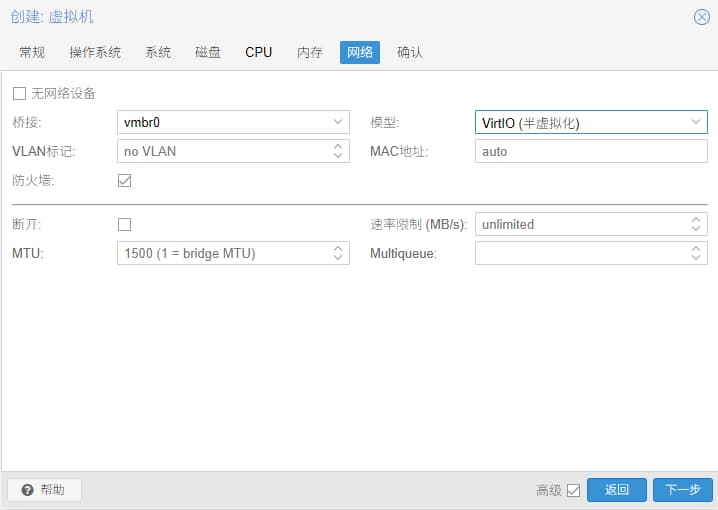Tick the 断开 checkbox
The image size is (718, 510).
[x=125, y=224]
